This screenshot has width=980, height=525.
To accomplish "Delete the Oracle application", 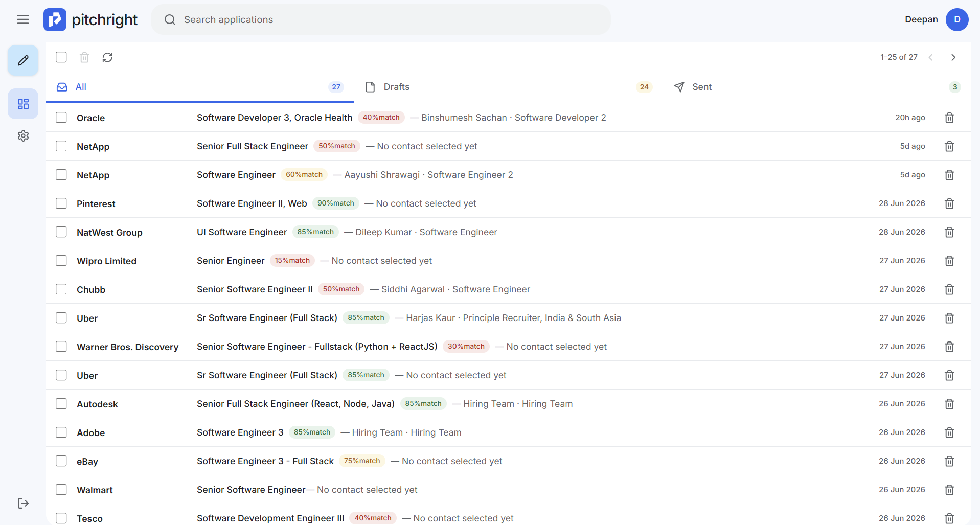I will click(x=949, y=118).
